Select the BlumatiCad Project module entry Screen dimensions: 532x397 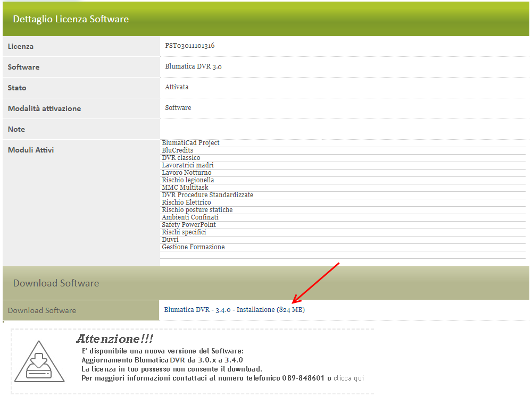pyautogui.click(x=190, y=143)
